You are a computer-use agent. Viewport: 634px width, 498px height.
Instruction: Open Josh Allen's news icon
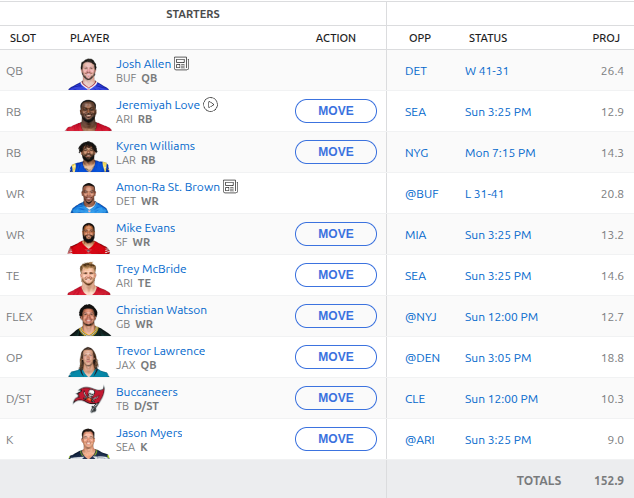click(x=182, y=63)
